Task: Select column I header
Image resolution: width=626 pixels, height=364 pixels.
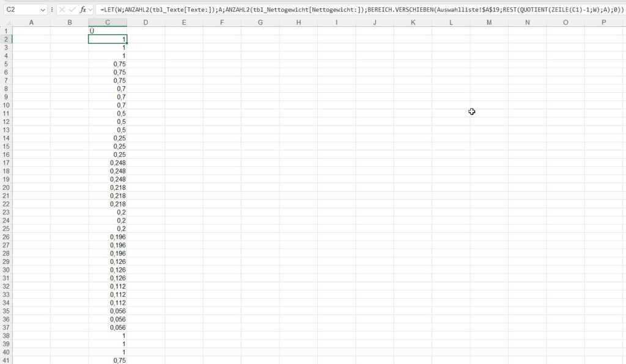Action: click(x=337, y=23)
